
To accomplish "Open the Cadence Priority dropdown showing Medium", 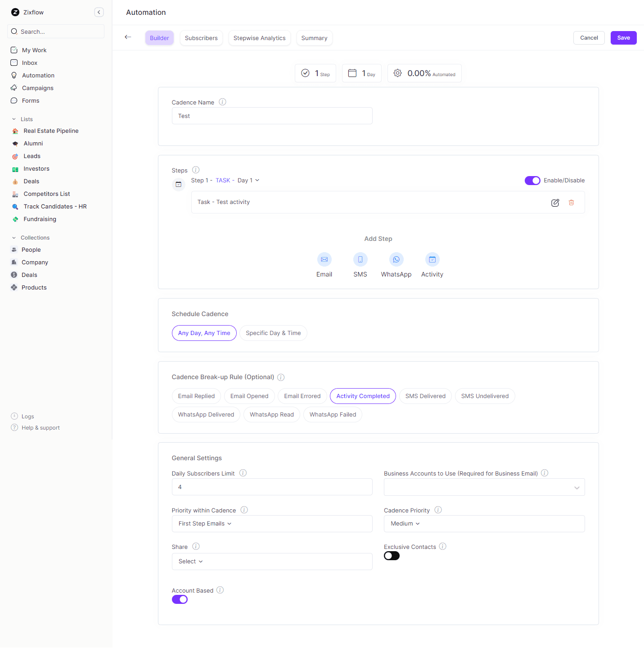I will (484, 523).
